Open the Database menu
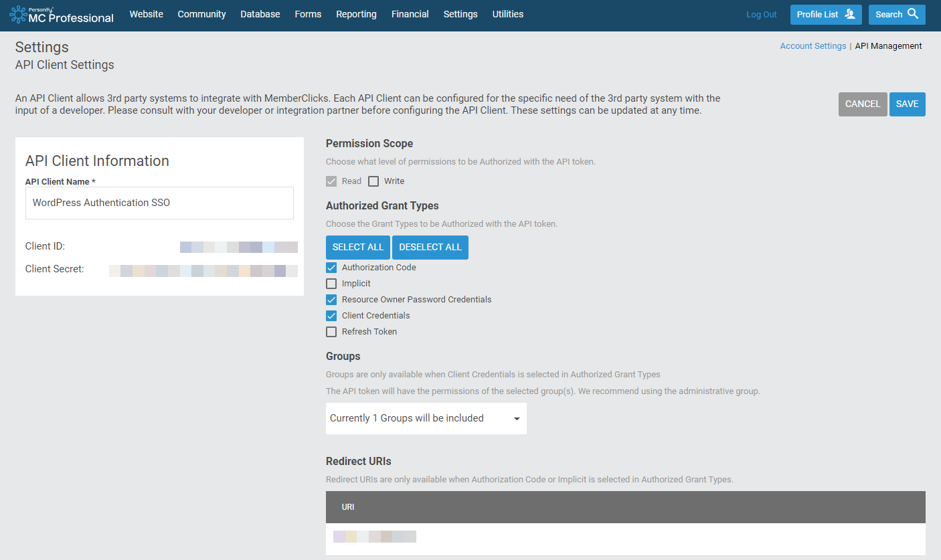The image size is (941, 560). coord(260,13)
